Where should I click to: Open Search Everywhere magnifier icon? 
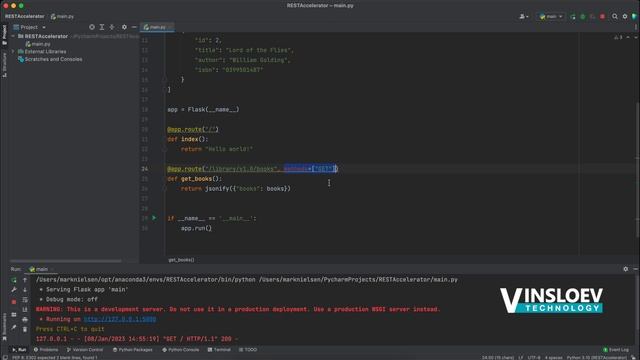point(615,16)
